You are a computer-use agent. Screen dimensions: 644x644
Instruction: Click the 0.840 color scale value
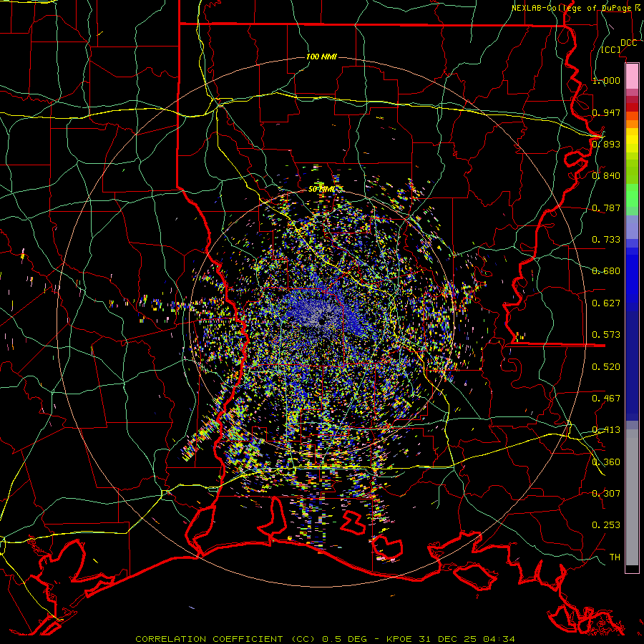(x=606, y=175)
